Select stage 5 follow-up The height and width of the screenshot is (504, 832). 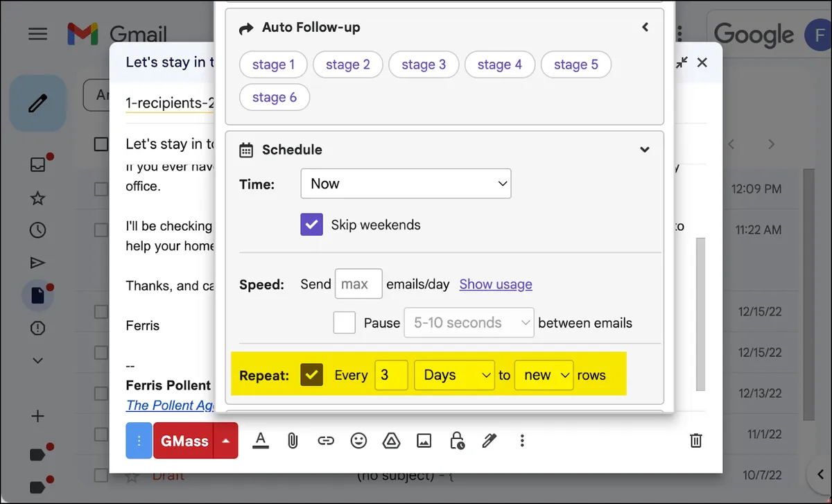tap(575, 64)
